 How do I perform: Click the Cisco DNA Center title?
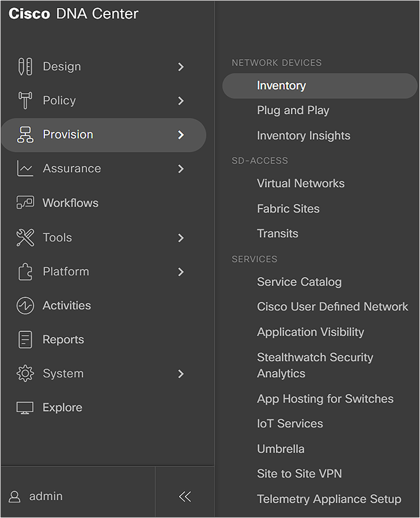pyautogui.click(x=73, y=14)
